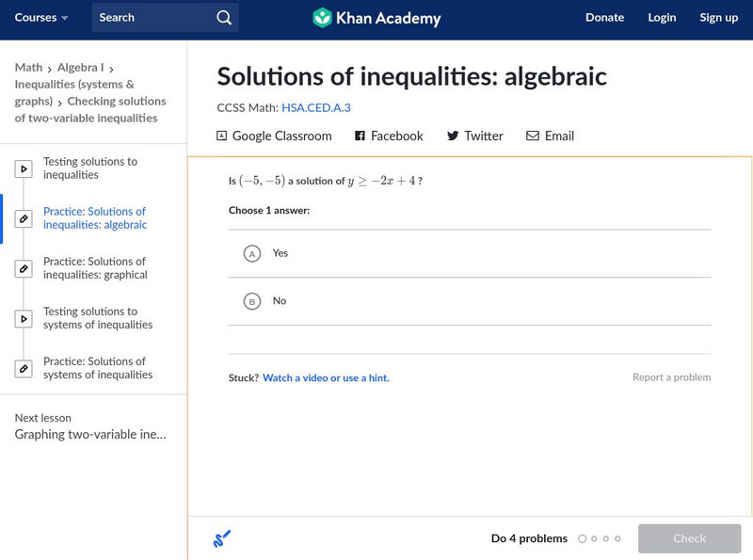Click the first problem progress dot
753x560 pixels.
pyautogui.click(x=583, y=539)
